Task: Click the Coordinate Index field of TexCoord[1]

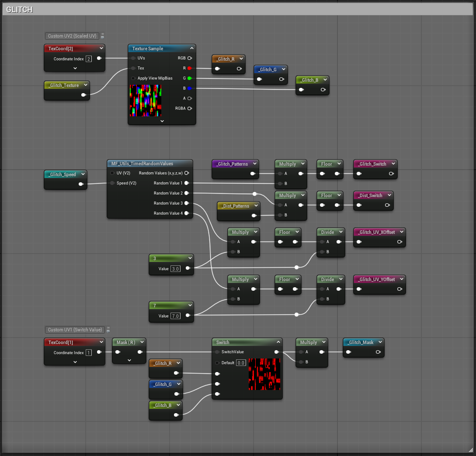Action: click(89, 353)
